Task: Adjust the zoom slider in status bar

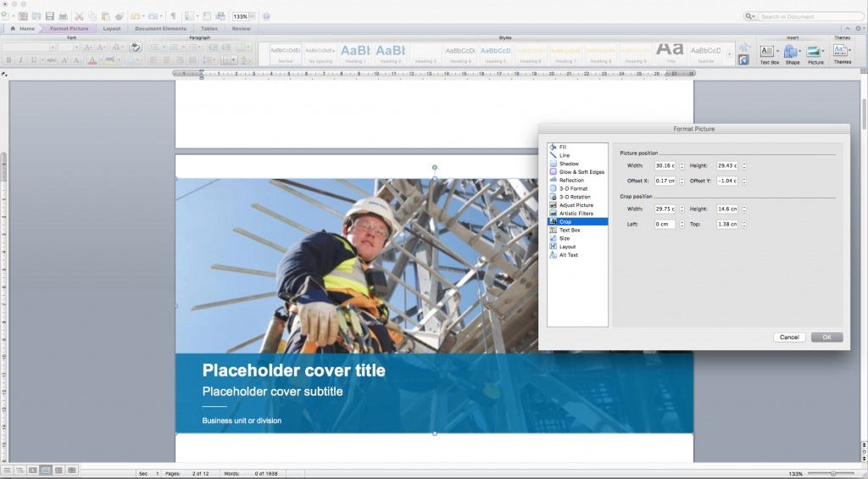Action: click(832, 473)
